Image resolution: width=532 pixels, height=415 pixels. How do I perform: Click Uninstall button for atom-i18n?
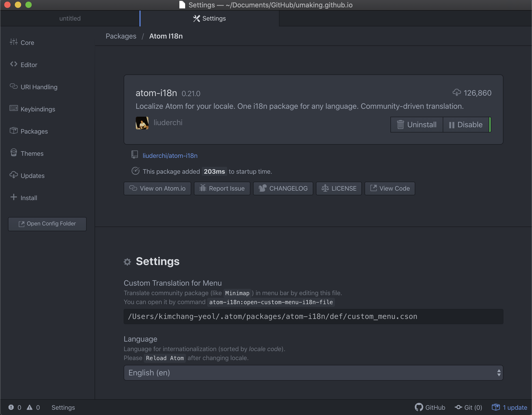tap(417, 125)
